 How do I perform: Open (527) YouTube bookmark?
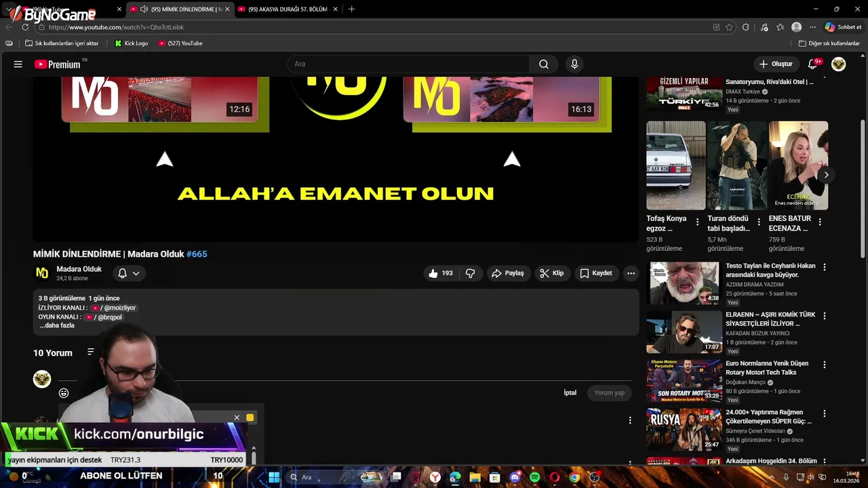(x=180, y=43)
